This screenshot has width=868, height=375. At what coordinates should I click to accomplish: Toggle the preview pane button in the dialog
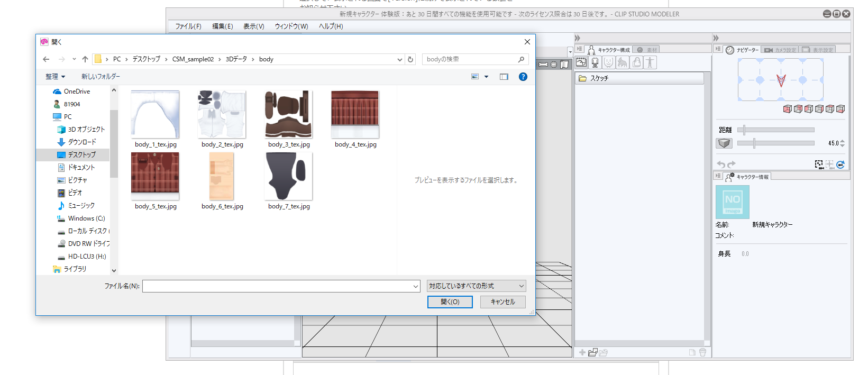click(x=504, y=77)
